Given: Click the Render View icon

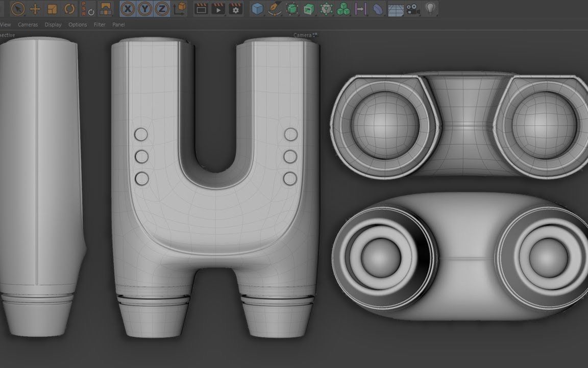Looking at the screenshot, I should (202, 9).
